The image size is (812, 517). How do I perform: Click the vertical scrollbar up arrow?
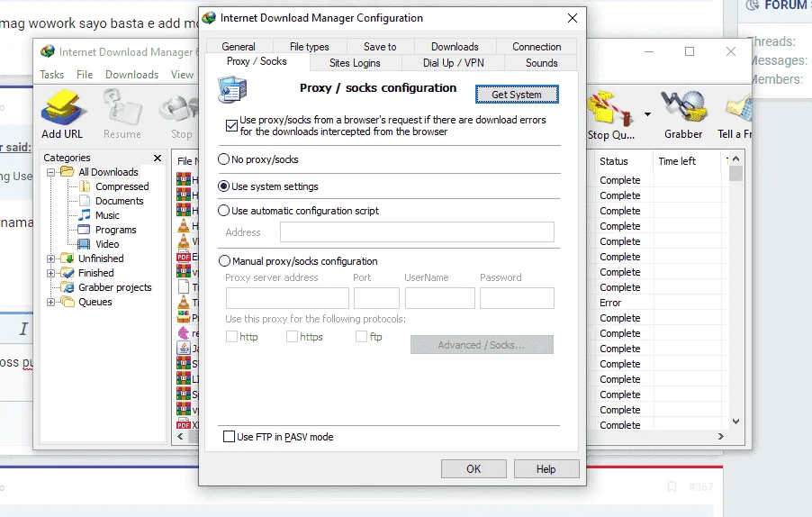(735, 159)
